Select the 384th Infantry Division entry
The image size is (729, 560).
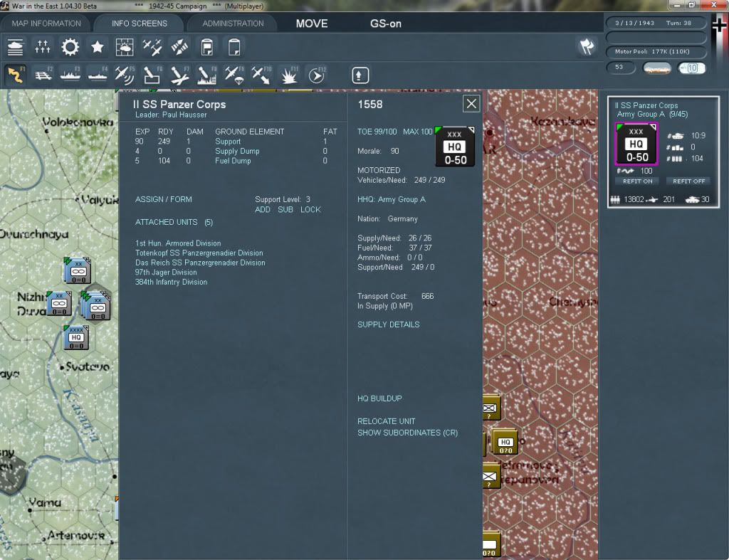pyautogui.click(x=171, y=282)
